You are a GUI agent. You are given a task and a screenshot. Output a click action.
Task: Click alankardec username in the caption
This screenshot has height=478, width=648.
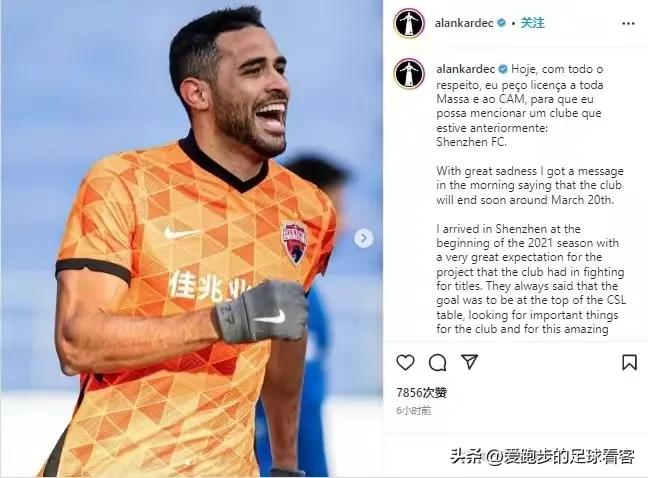point(465,69)
